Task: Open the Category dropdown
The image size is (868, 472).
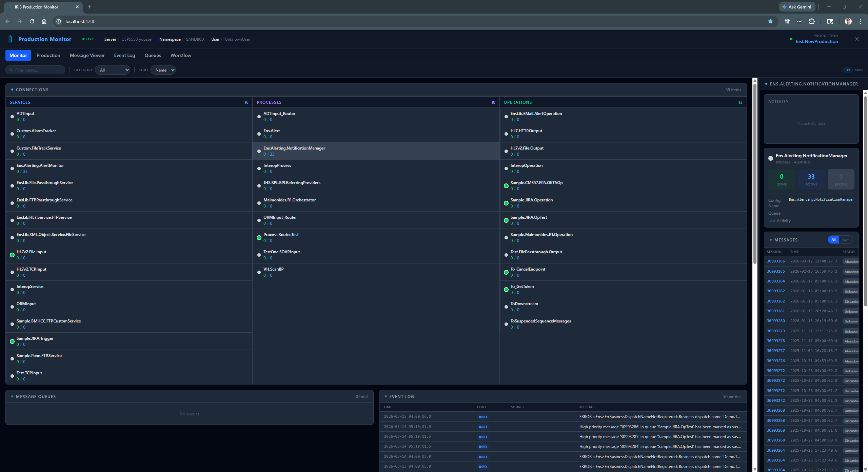Action: 113,70
